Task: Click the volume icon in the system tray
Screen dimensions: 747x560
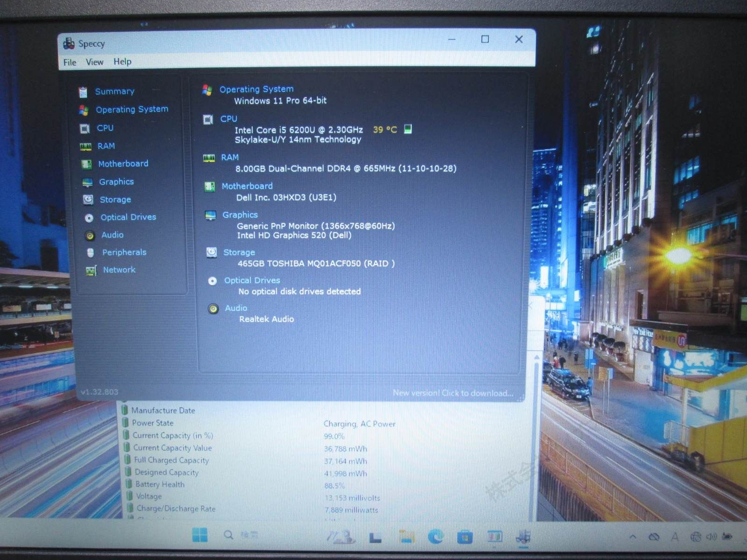Action: [x=712, y=537]
